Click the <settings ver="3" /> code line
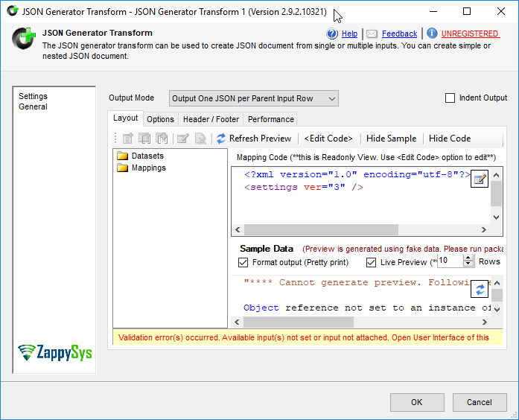This screenshot has width=519, height=420. (x=304, y=188)
